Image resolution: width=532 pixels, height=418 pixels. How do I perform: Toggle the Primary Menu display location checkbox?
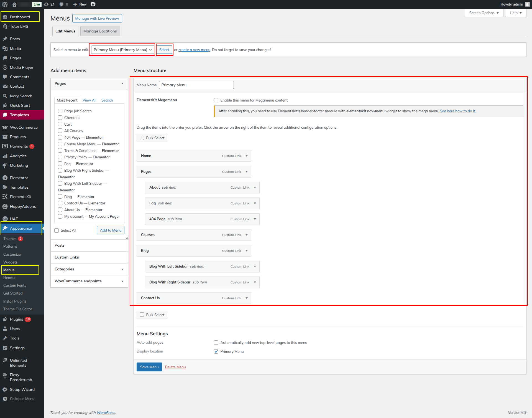(x=216, y=351)
